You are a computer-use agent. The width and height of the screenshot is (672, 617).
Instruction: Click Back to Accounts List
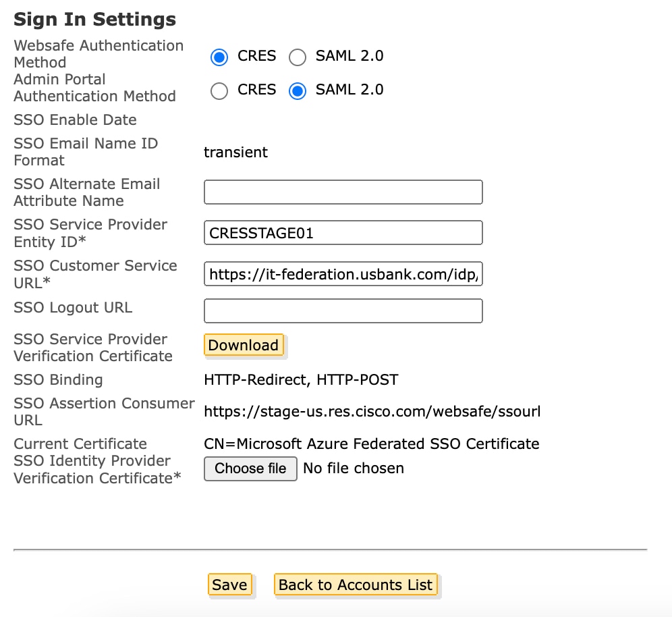point(356,585)
